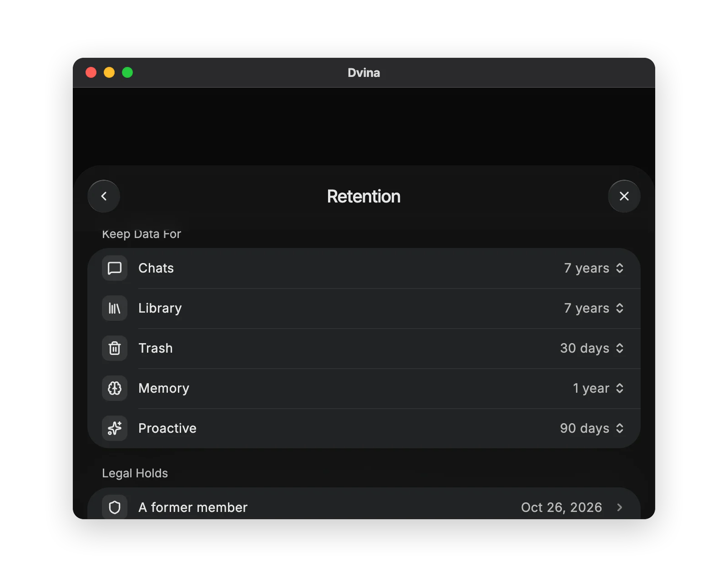Screen dimensions: 728x577
Task: Click the Oct 26, 2026 hold date
Action: pyautogui.click(x=561, y=507)
